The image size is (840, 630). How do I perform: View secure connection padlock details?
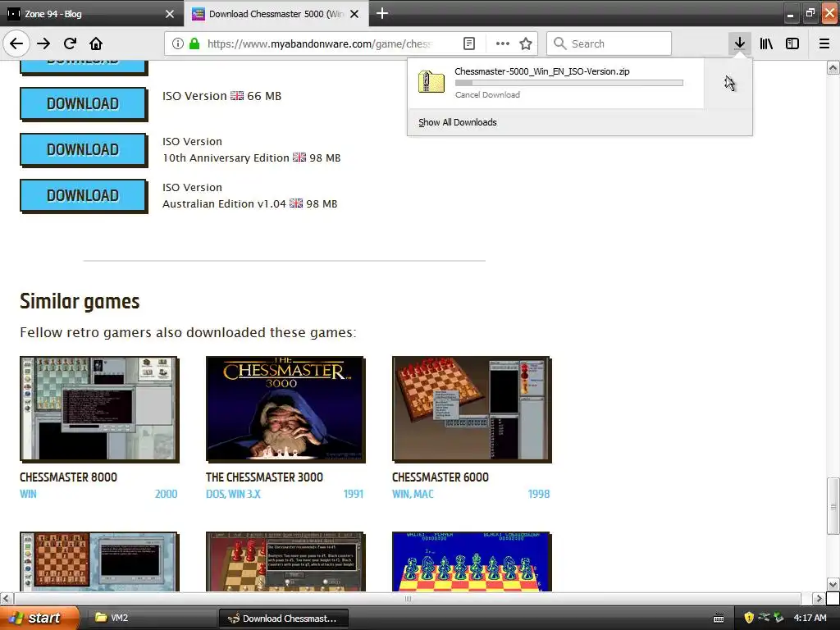click(194, 43)
